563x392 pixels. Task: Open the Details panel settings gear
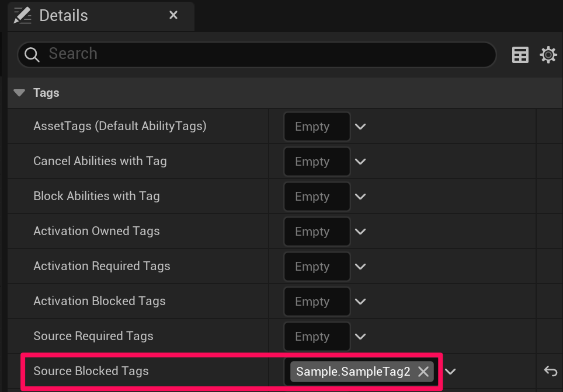coord(548,55)
